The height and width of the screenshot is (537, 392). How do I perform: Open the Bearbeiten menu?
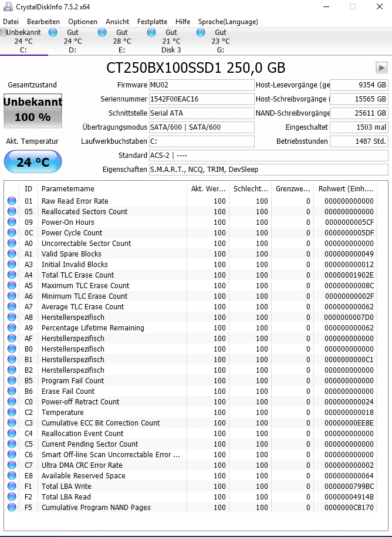tap(43, 22)
